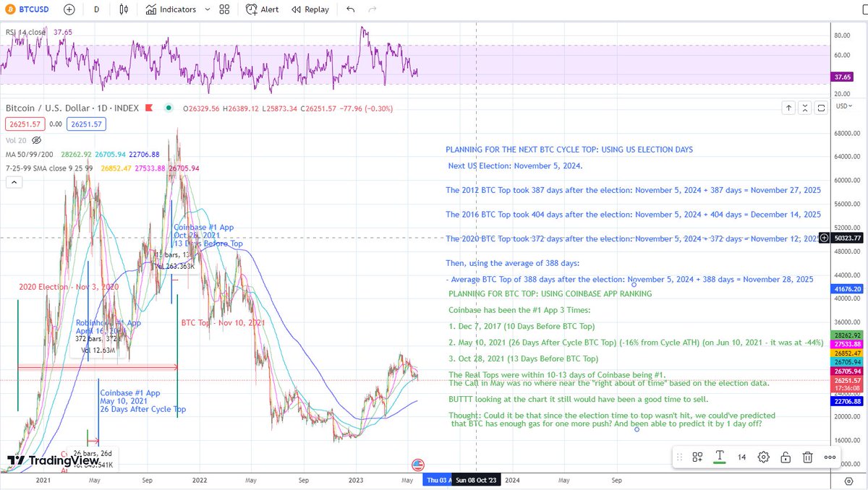Click the blue 26251.57 buy price box

coord(87,124)
